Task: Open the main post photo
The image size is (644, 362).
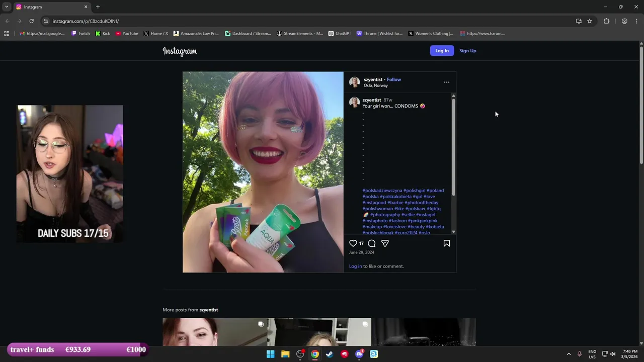Action: 263,172
